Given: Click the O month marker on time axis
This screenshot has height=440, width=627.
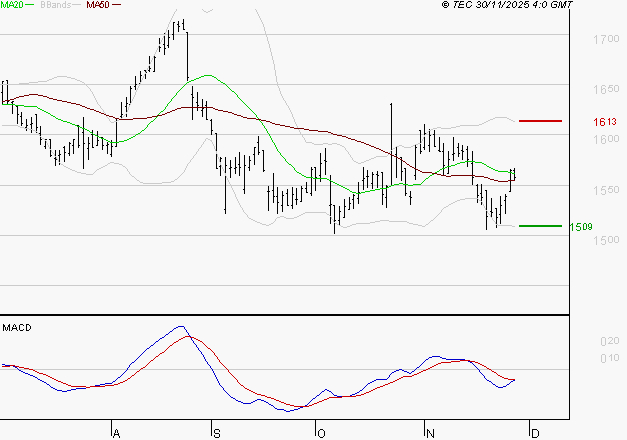Looking at the screenshot, I should [321, 434].
